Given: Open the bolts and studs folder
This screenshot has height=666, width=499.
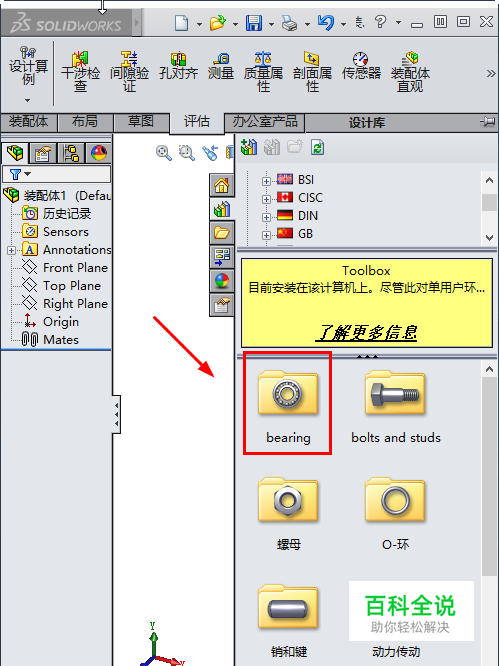Looking at the screenshot, I should tap(396, 406).
